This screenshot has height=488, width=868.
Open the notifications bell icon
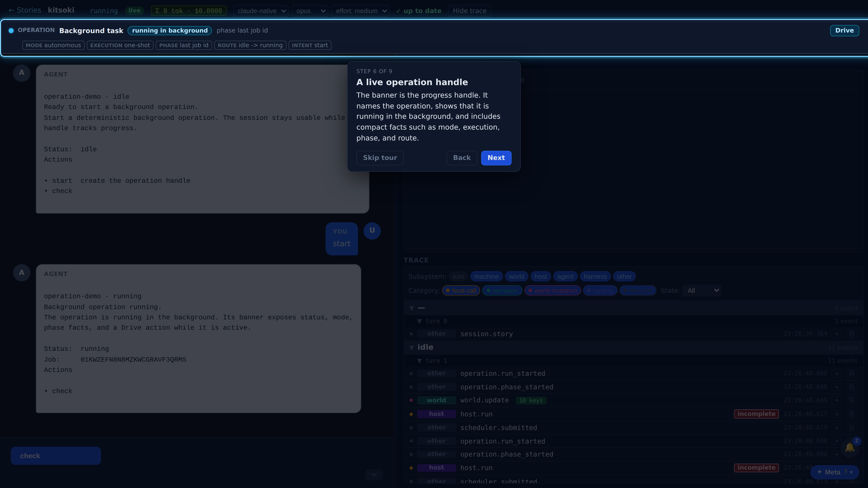850,447
